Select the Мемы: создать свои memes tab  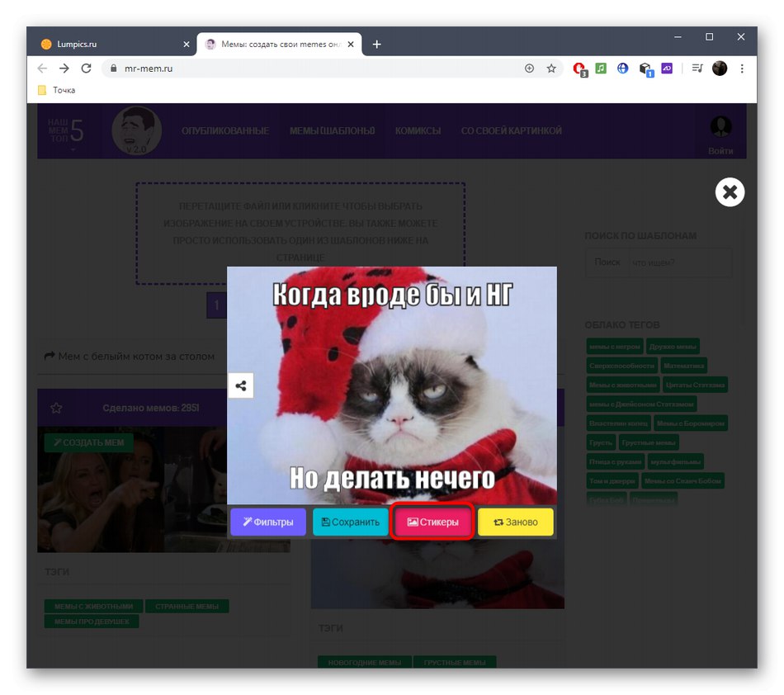coord(280,45)
